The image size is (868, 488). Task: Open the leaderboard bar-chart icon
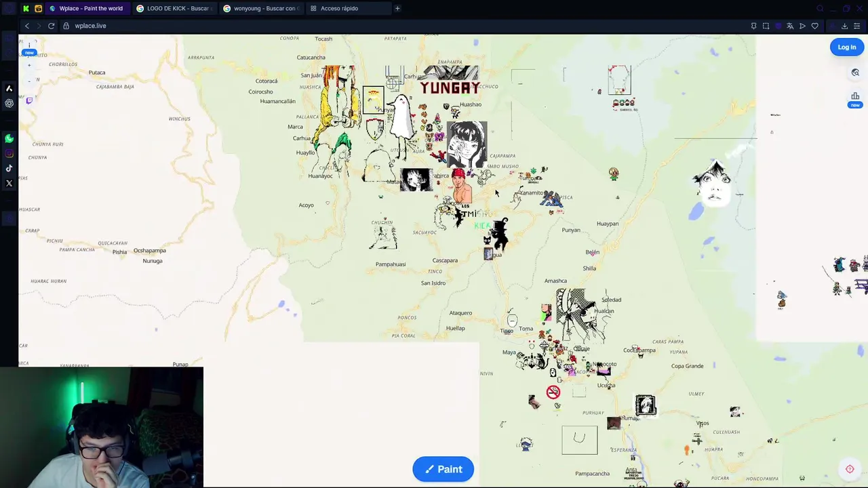(x=855, y=96)
